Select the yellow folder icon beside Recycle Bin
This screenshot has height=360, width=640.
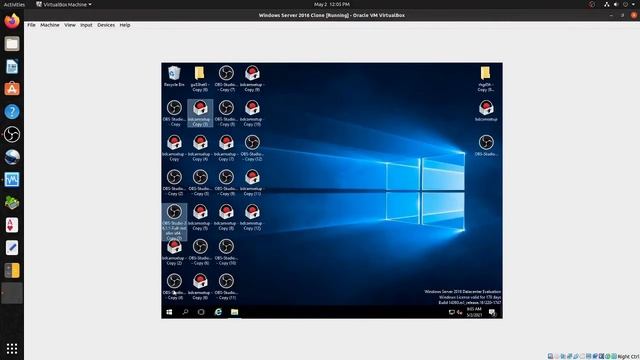pos(200,78)
